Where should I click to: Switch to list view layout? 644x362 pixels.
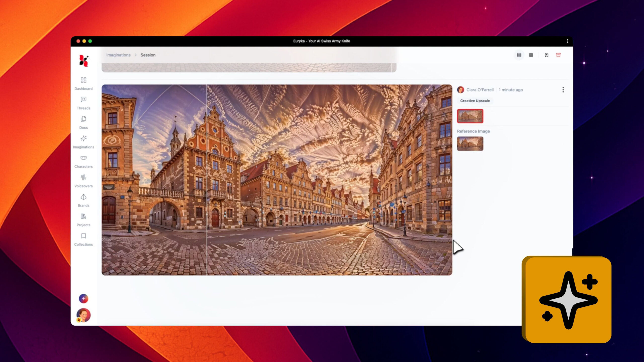tap(519, 55)
